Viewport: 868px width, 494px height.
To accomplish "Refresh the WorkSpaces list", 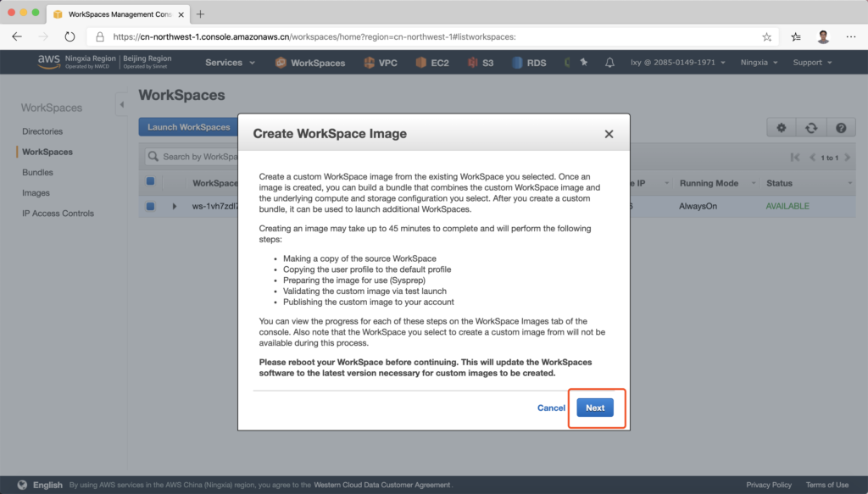I will (x=811, y=127).
